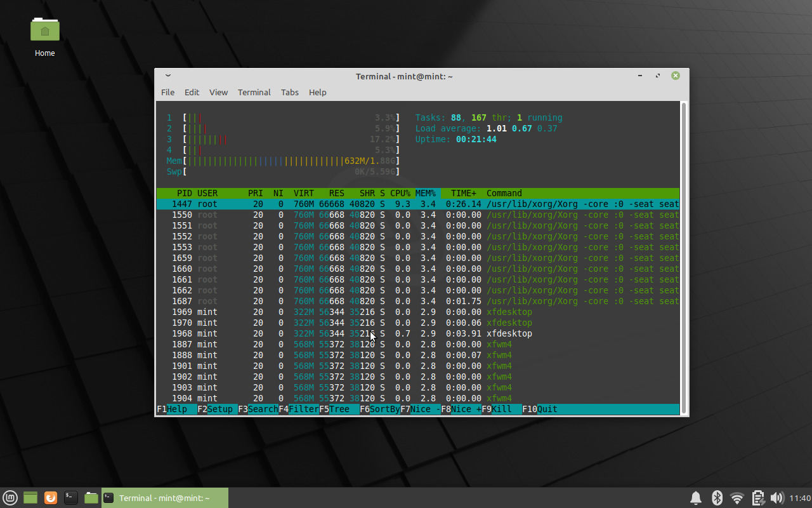Open the file manager from the taskbar
Viewport: 812px width, 508px height.
[91, 498]
